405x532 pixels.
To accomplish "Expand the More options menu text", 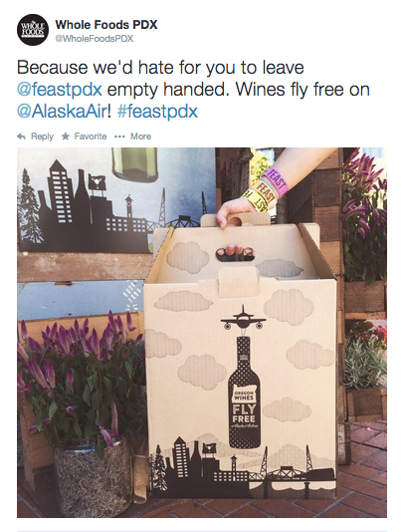I will point(140,136).
